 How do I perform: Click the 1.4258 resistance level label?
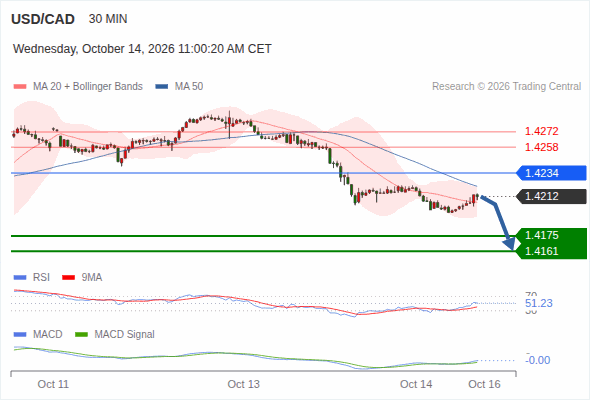tap(541, 147)
